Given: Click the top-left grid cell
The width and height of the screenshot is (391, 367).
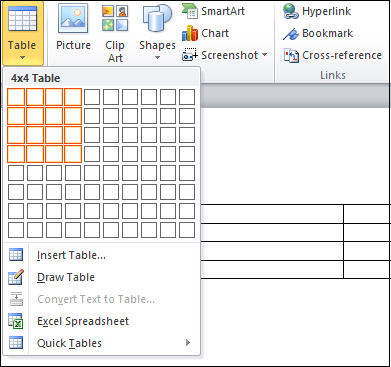Looking at the screenshot, I should (x=16, y=97).
